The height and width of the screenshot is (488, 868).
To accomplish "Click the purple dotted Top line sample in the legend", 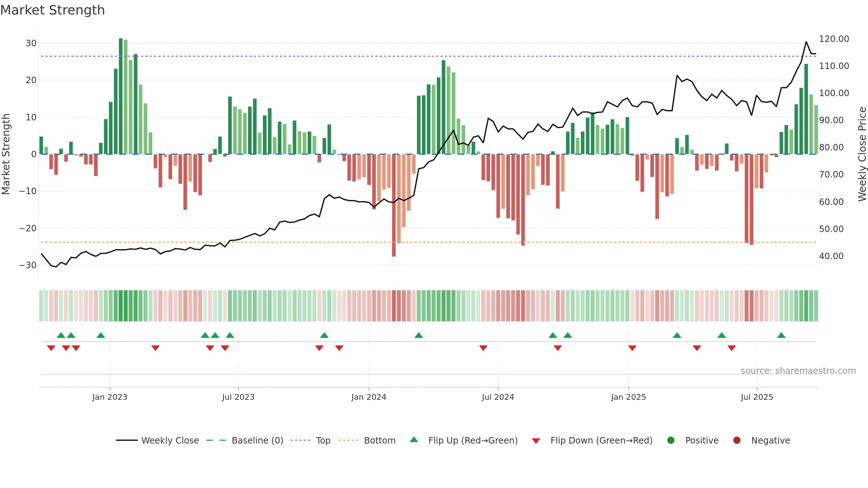I will tap(301, 440).
